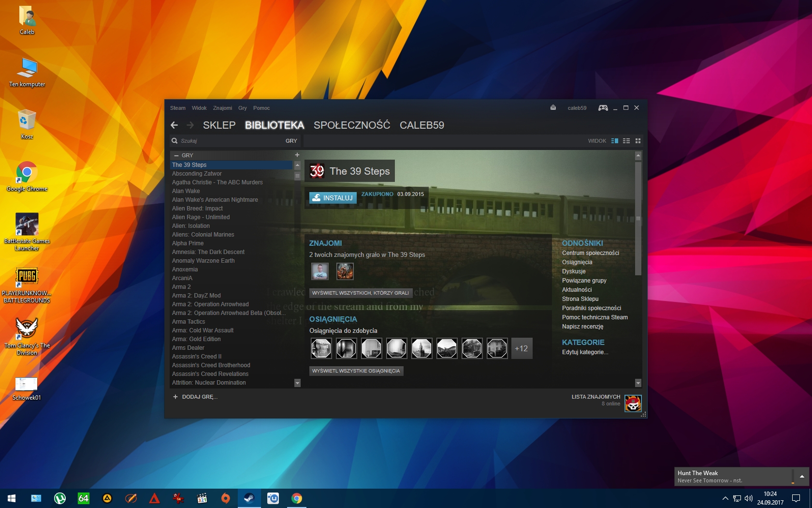
Task: Select Arma 2: DayZ Mod
Action: pyautogui.click(x=196, y=296)
